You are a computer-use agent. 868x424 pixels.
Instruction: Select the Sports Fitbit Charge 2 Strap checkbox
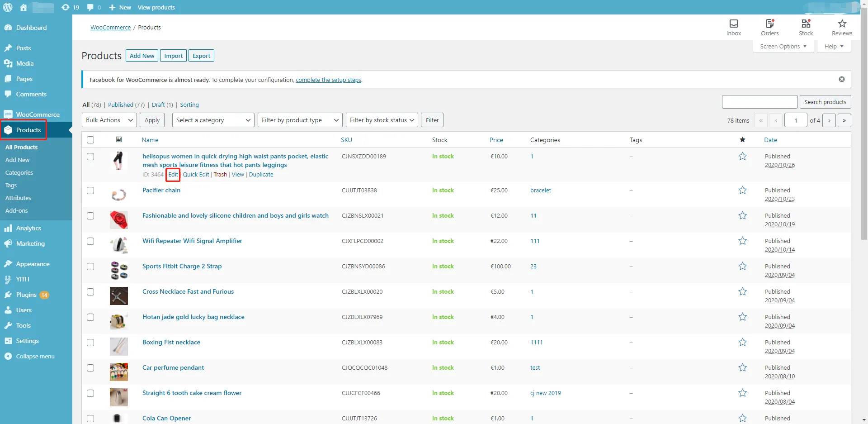pos(90,267)
